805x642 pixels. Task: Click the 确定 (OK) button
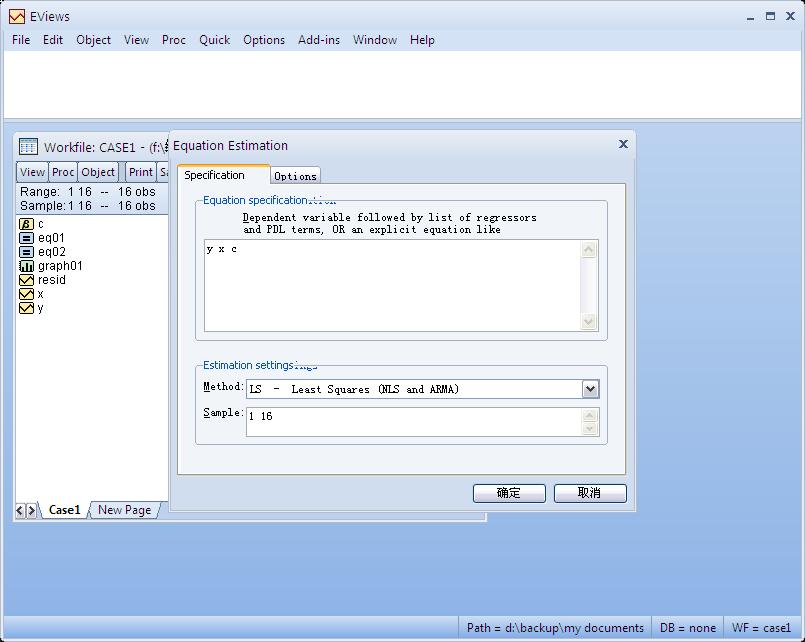point(509,493)
